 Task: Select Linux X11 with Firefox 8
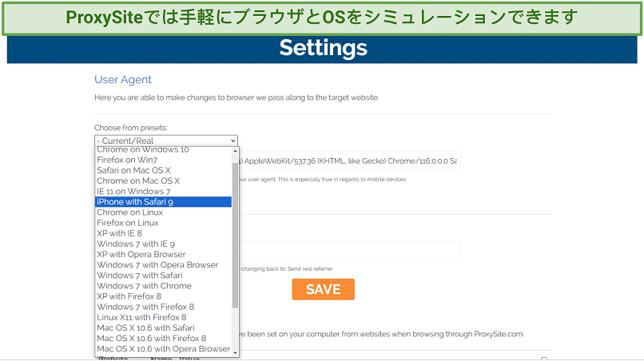tap(164, 317)
